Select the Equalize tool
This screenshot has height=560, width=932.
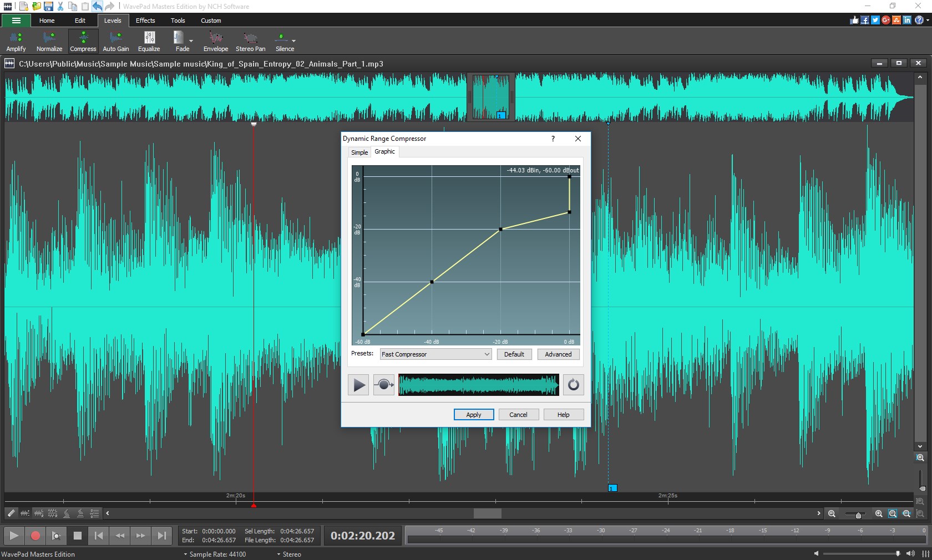(149, 41)
